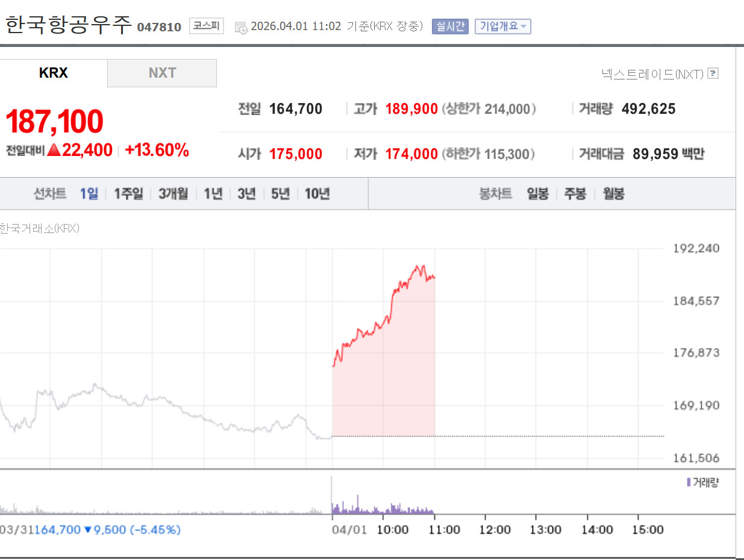The height and width of the screenshot is (560, 744).
Task: Click y-axis label 161,506
Action: [696, 458]
